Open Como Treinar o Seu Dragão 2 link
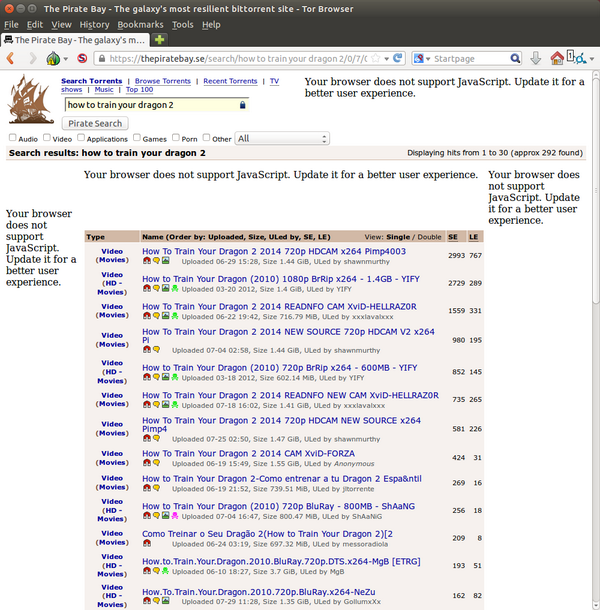 267,534
